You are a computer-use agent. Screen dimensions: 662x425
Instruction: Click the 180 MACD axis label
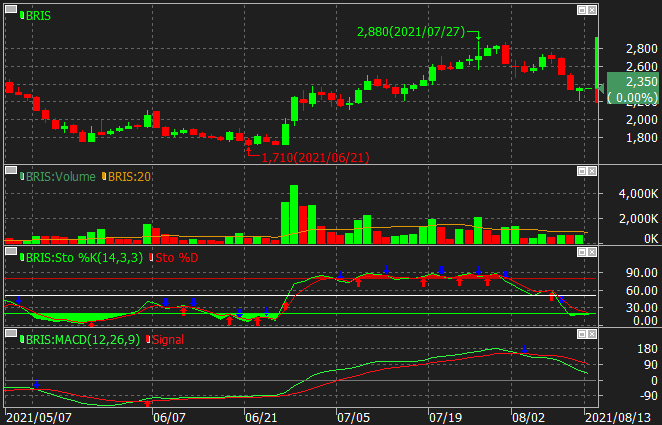[x=648, y=349]
